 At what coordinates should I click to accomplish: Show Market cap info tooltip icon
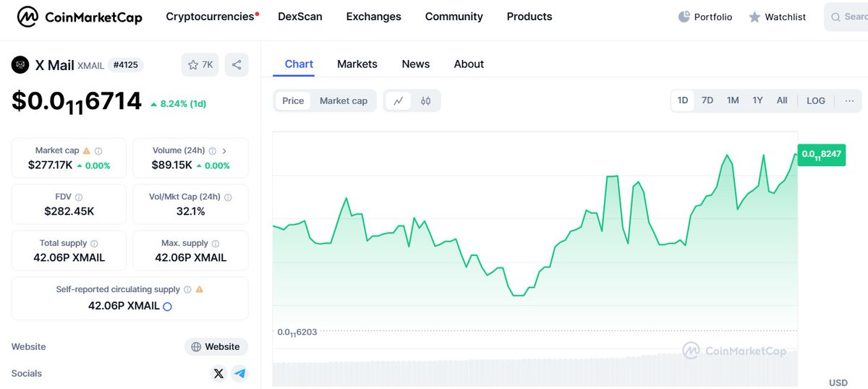[98, 151]
